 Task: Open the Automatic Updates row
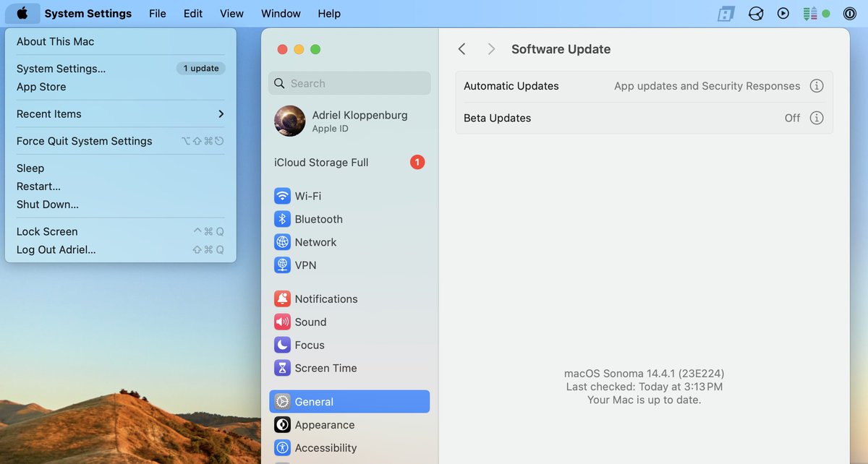(x=644, y=86)
